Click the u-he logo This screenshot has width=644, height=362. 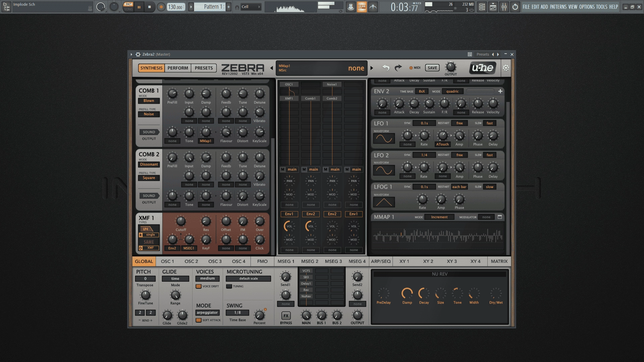click(x=482, y=68)
